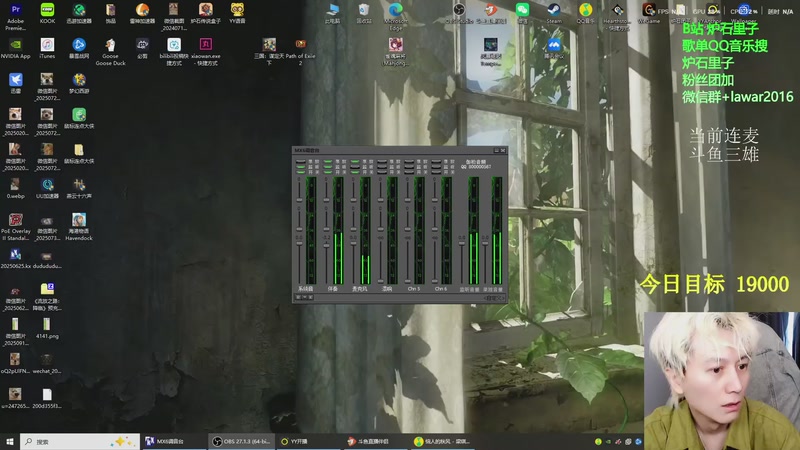Click the first small button at mixer bottom-left
800x450 pixels.
coord(298,297)
